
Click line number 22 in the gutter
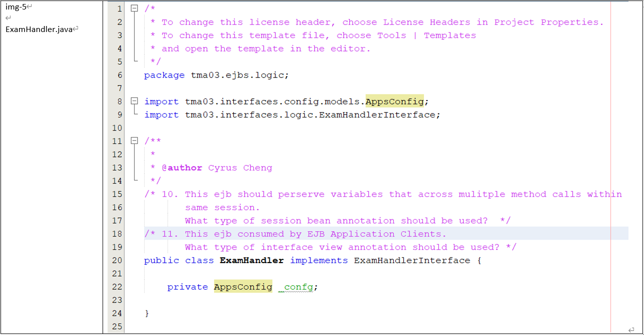[117, 287]
